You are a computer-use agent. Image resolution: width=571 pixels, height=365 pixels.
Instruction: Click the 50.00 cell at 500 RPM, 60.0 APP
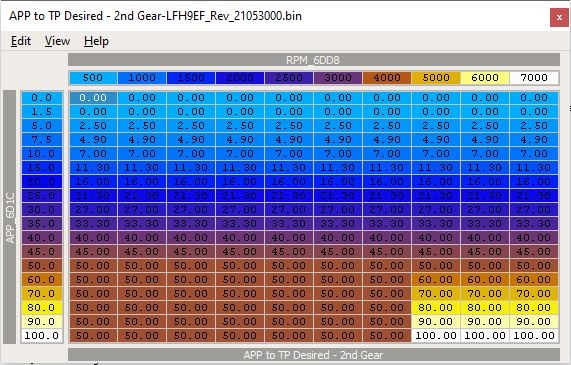click(x=93, y=279)
